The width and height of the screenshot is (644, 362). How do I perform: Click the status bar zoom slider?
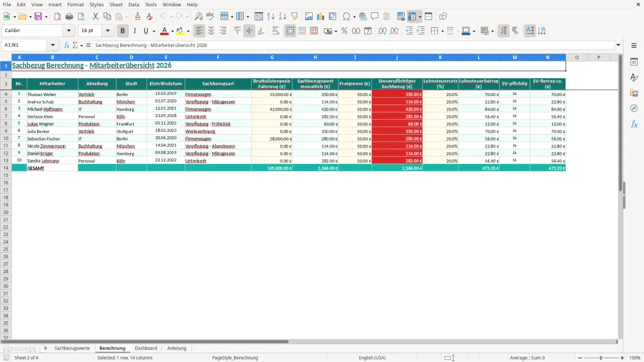pyautogui.click(x=601, y=358)
